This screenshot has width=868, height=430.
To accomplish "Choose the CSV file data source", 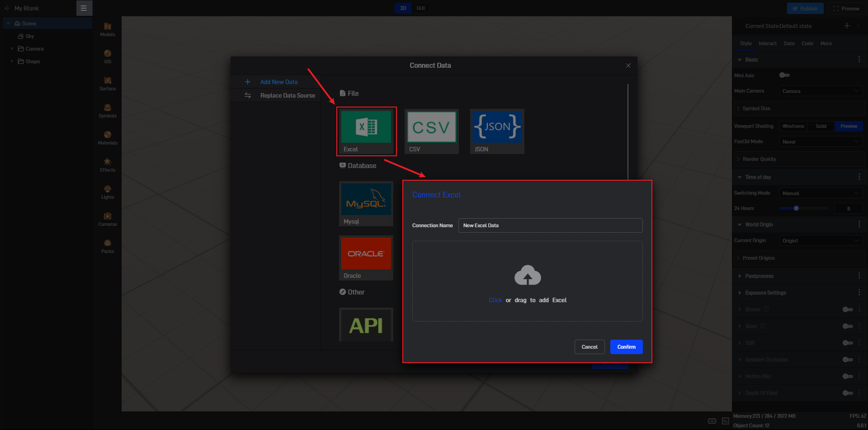I will click(431, 131).
